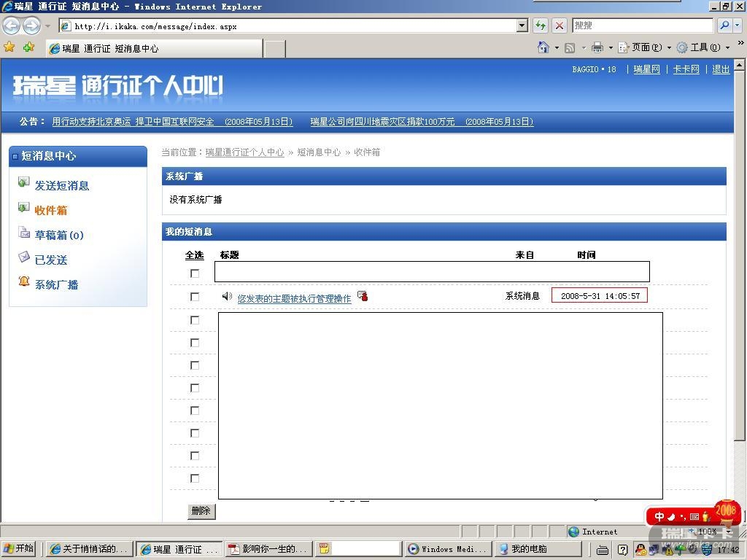Image resolution: width=747 pixels, height=560 pixels.
Task: Expand the address bar history dropdown
Action: tap(522, 26)
